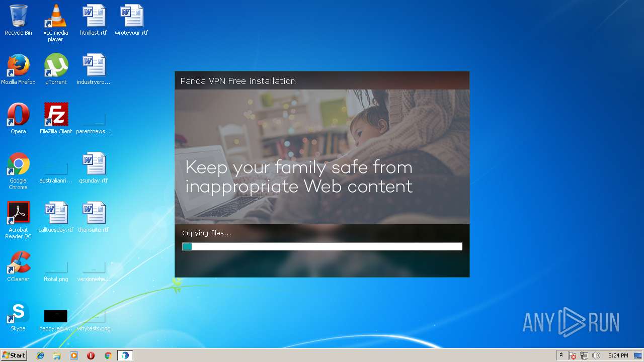Open Windows Media Player taskbar icon
The image size is (644, 362).
pos(74,355)
